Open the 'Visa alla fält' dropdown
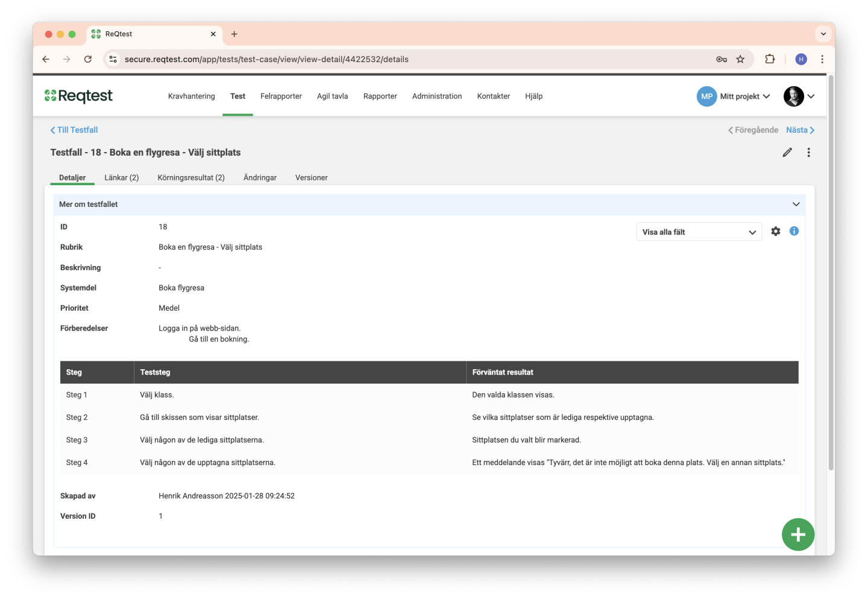The image size is (868, 599). click(699, 232)
